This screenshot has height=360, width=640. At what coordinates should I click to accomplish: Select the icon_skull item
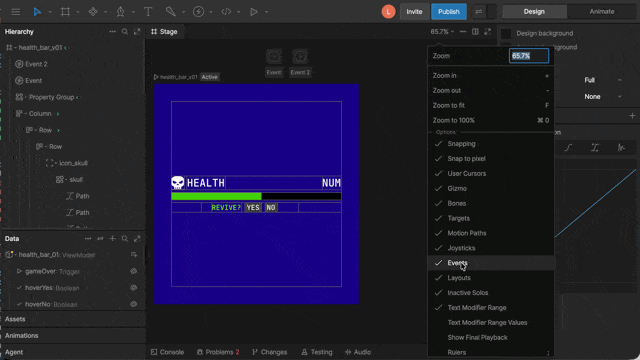click(x=73, y=163)
